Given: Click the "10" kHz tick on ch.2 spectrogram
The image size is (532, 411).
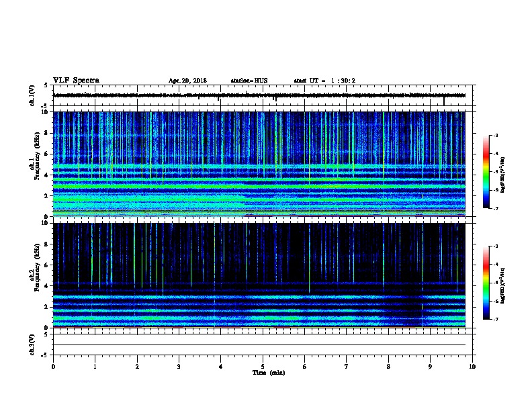Looking at the screenshot, I should click(45, 223).
